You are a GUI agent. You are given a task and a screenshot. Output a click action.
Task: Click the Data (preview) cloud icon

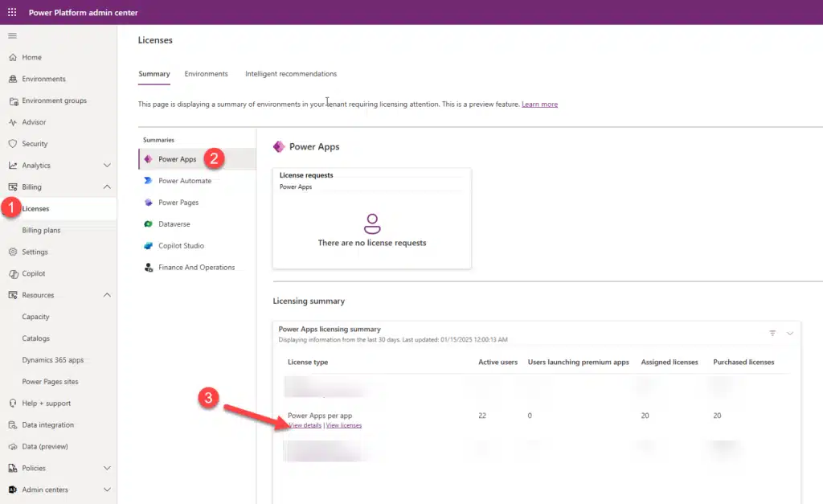coord(13,447)
